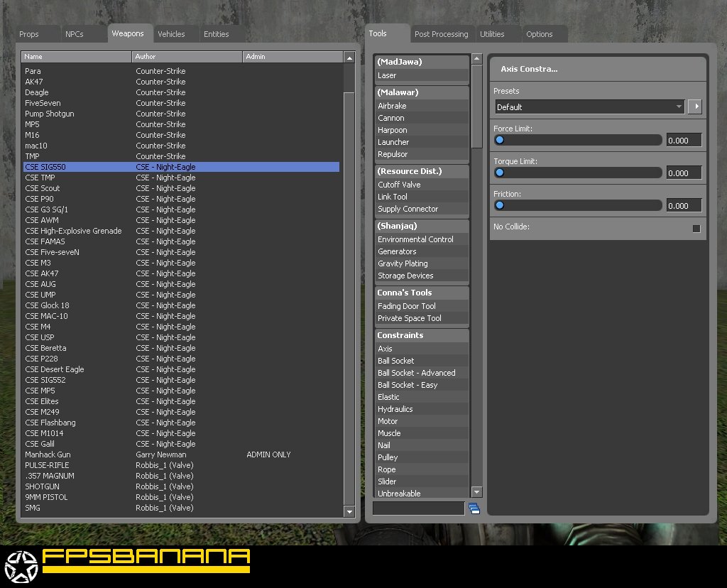Select the Hydraulics constraint
The height and width of the screenshot is (588, 727).
pyautogui.click(x=422, y=409)
